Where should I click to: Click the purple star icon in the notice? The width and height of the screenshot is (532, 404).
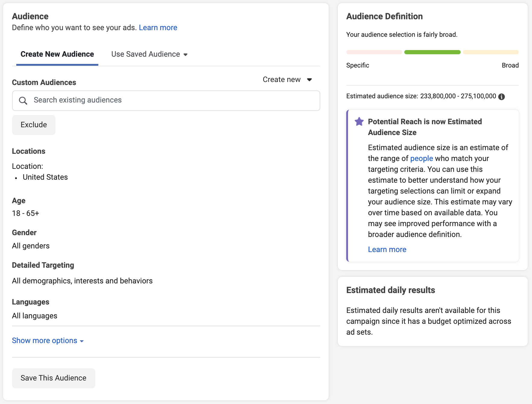coord(359,122)
